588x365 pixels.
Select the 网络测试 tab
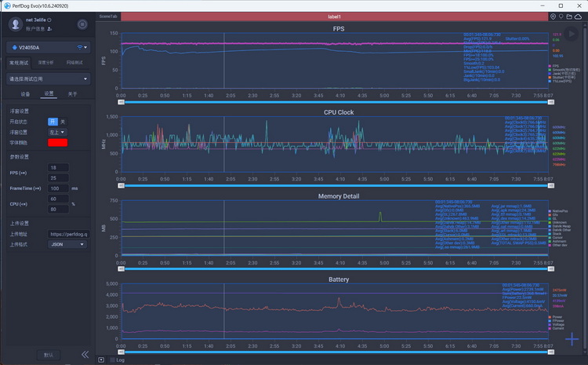(74, 63)
